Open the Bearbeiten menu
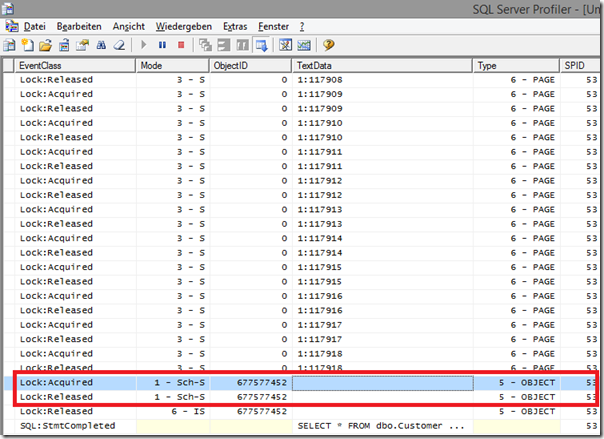The height and width of the screenshot is (439, 604). tap(79, 27)
